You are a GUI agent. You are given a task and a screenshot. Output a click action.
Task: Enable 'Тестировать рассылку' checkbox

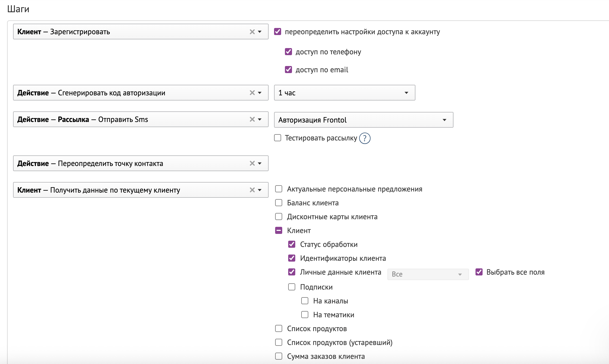click(278, 138)
